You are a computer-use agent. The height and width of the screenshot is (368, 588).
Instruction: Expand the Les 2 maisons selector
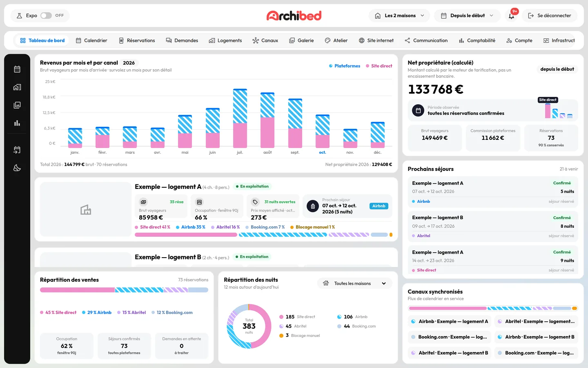(x=399, y=16)
